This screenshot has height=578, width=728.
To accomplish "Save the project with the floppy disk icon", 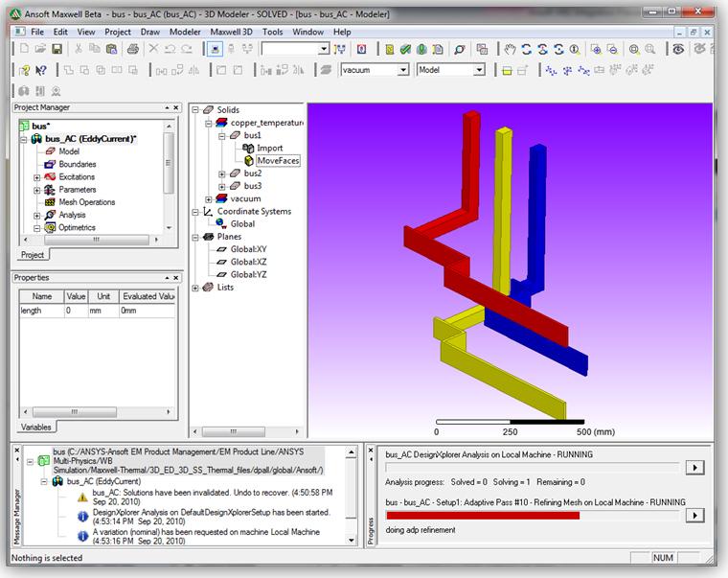I will (x=57, y=49).
